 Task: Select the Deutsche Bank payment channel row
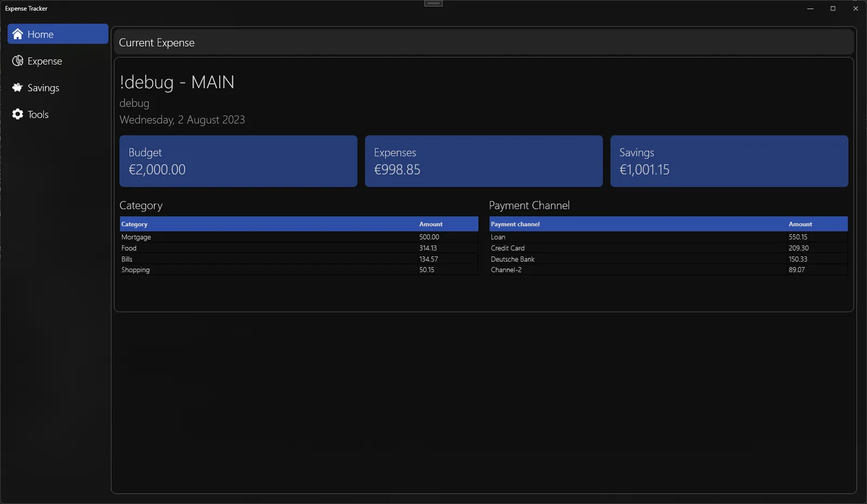(x=669, y=259)
